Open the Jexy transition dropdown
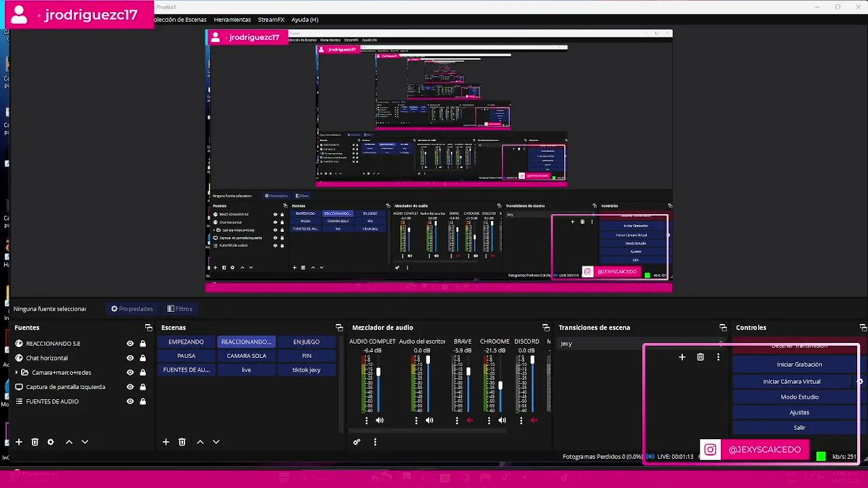Viewport: 868px width, 488px height. [x=641, y=344]
